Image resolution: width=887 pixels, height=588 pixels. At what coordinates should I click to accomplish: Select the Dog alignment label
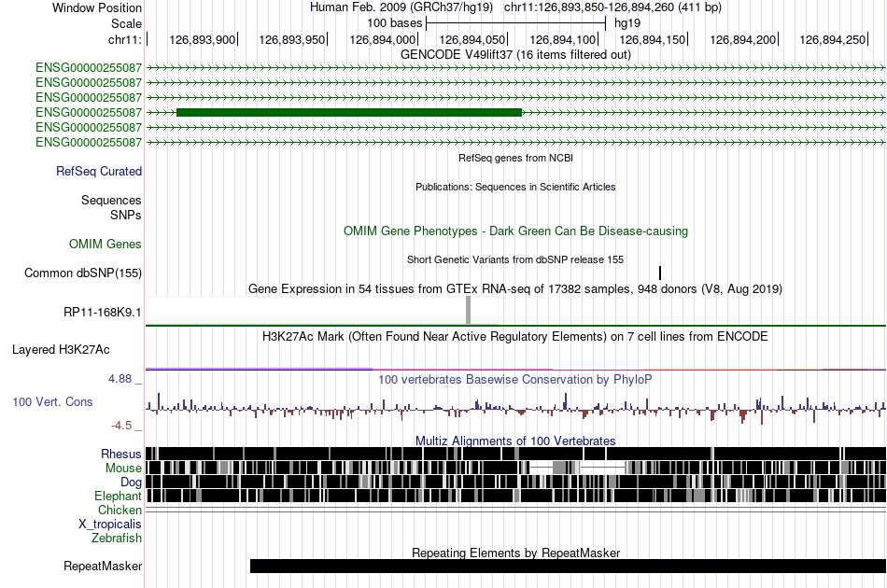click(131, 483)
